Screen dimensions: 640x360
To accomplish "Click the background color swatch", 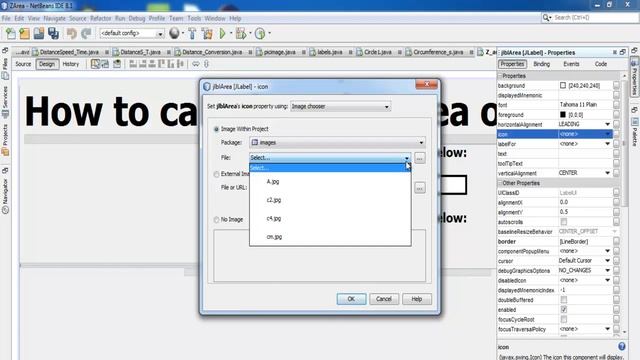I will 563,85.
